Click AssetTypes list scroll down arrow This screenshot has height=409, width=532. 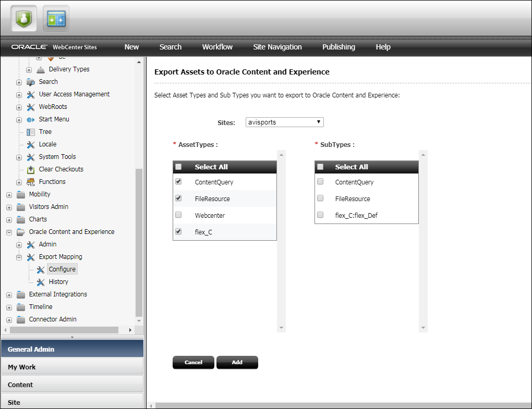point(281,328)
